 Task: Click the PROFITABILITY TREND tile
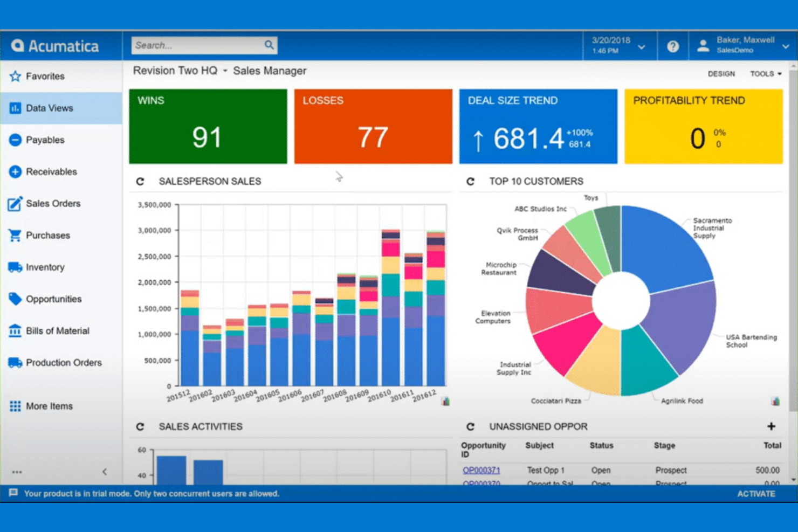click(x=703, y=126)
